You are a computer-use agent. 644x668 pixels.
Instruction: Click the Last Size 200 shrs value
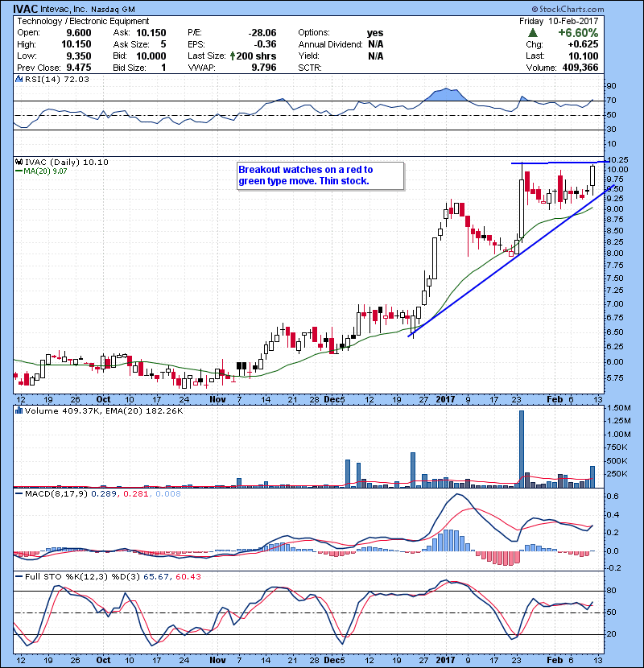[256, 56]
